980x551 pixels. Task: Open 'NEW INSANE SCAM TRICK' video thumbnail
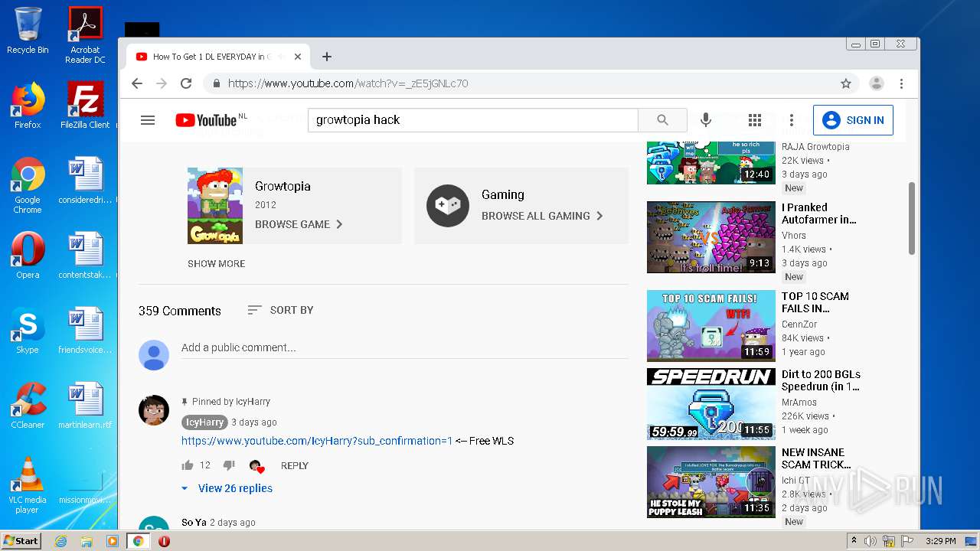pos(710,482)
